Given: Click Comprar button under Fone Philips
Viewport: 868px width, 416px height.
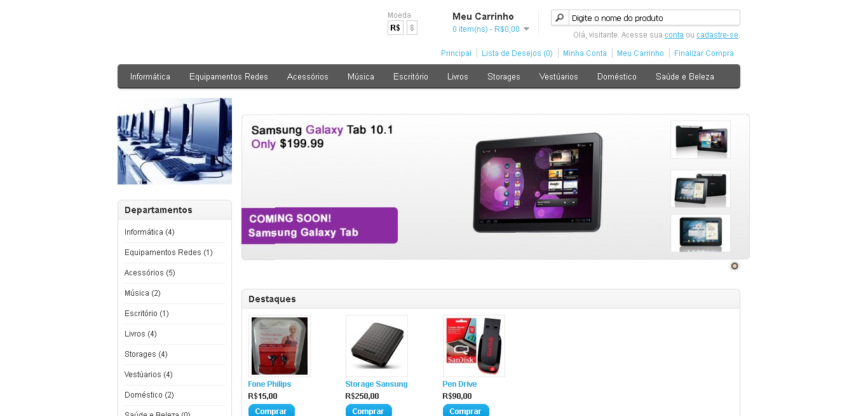Looking at the screenshot, I should point(271,410).
